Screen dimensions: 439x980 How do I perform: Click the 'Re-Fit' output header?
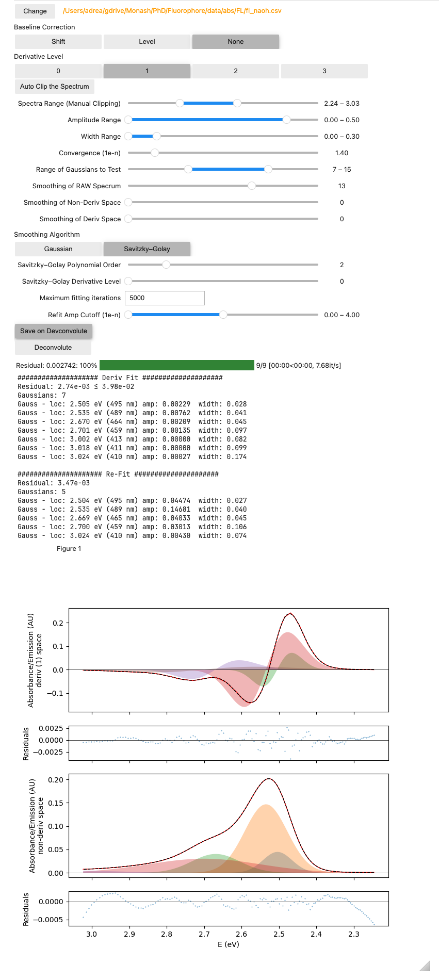118,475
